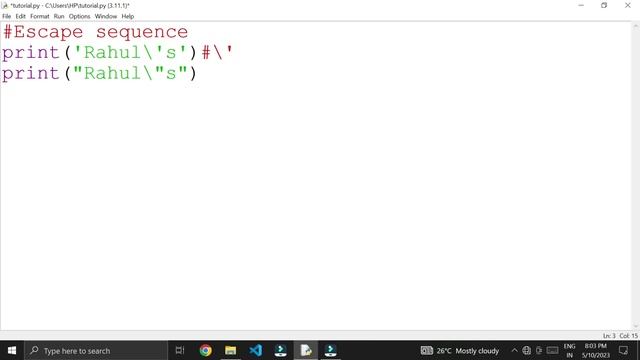Restore down the tutorial.py window
Screen dimensions: 640x360
604,5
